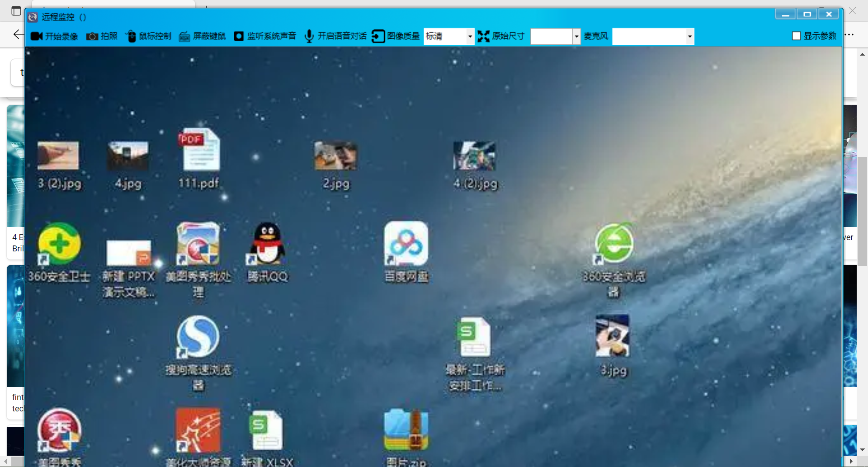Select the 2.jpg image thumbnail

[336, 156]
